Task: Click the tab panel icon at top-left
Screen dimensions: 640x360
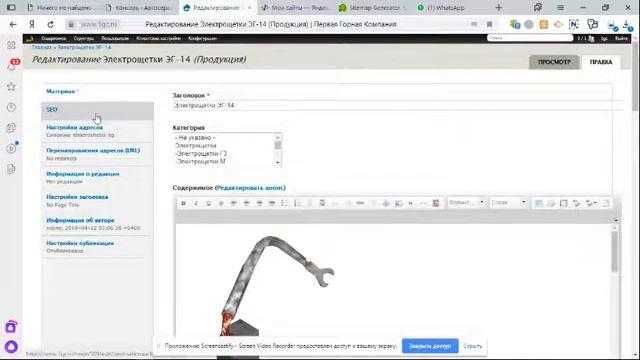Action: (11, 7)
